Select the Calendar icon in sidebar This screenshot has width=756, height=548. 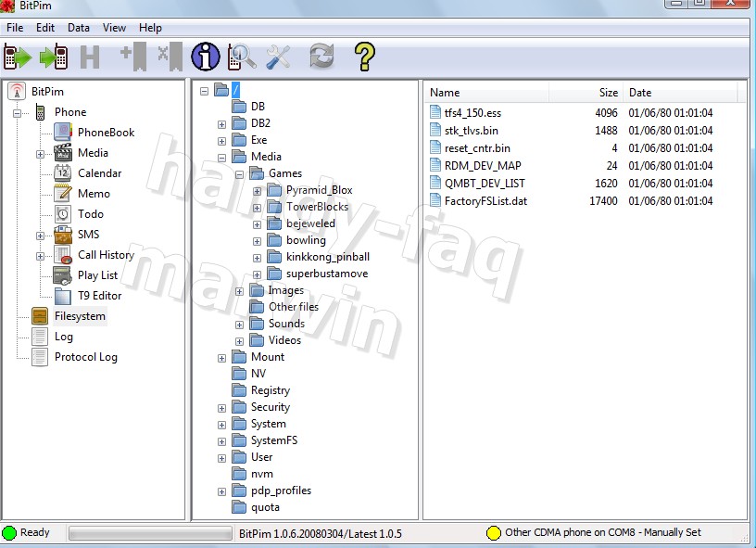click(x=63, y=172)
